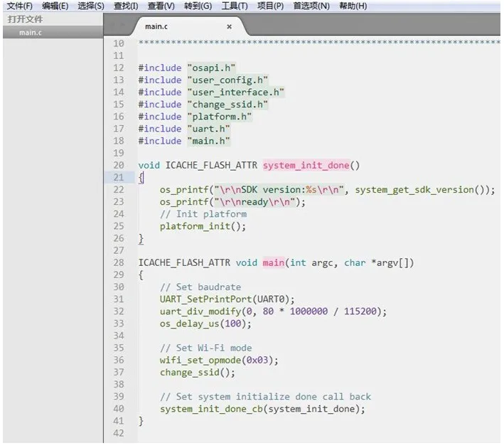The width and height of the screenshot is (504, 448).
Task: Click the asterisk comment row on line 10
Action: pyautogui.click(x=319, y=43)
